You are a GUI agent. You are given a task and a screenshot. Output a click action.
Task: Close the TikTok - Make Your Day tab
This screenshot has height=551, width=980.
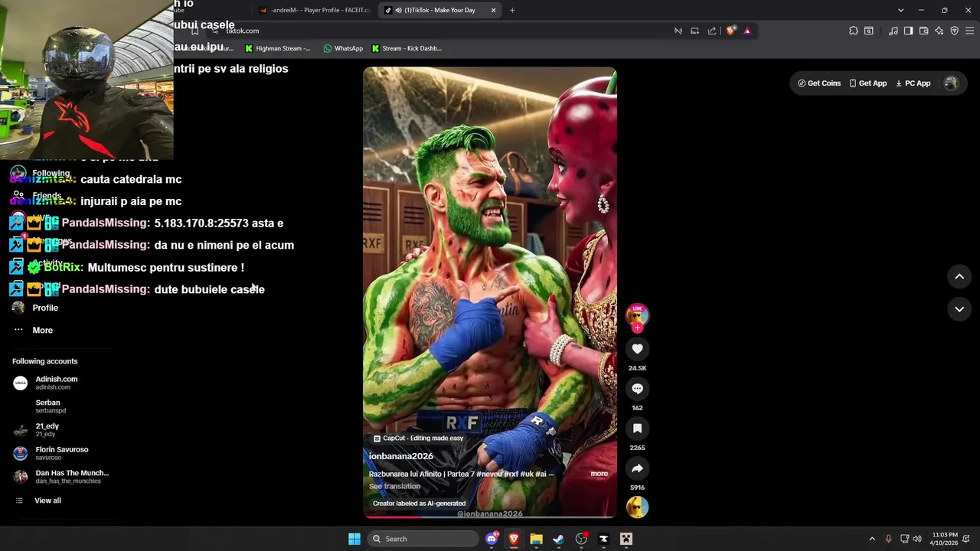(494, 10)
